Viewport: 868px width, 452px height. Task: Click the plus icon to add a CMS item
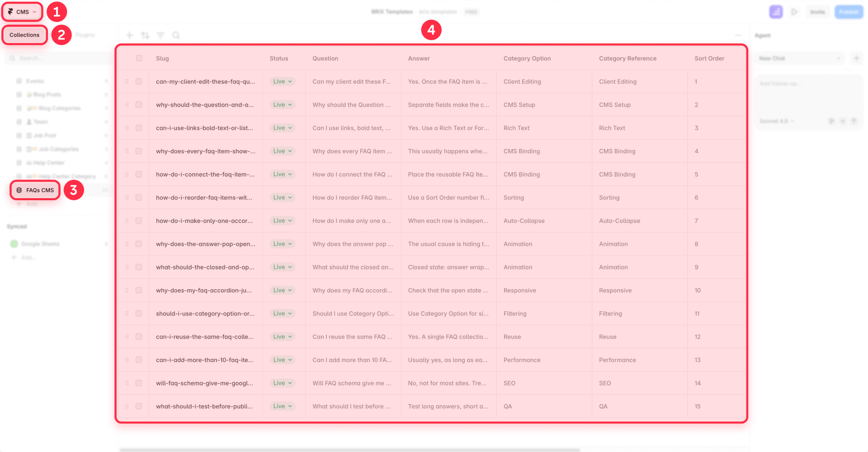(x=130, y=35)
